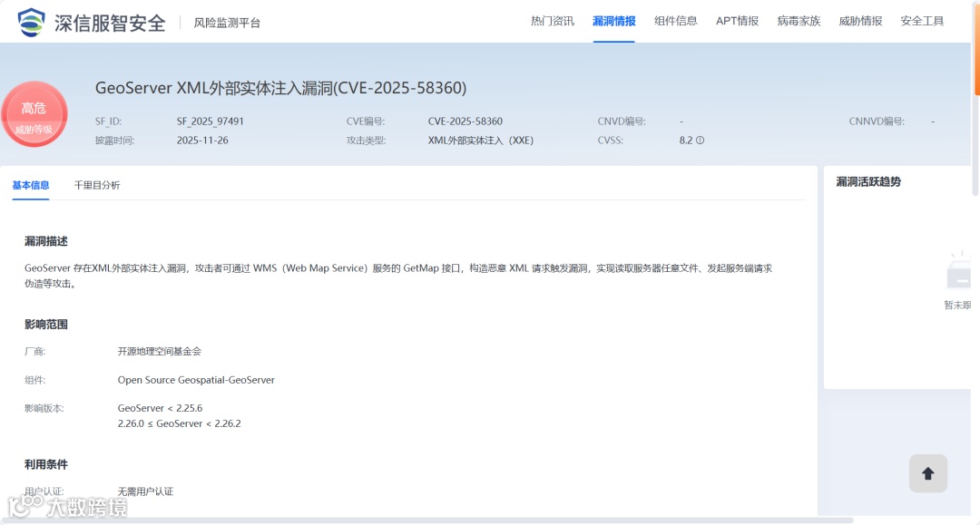Click the 深信服智安全 shield logo icon
This screenshot has width=980, height=525.
(31, 23)
